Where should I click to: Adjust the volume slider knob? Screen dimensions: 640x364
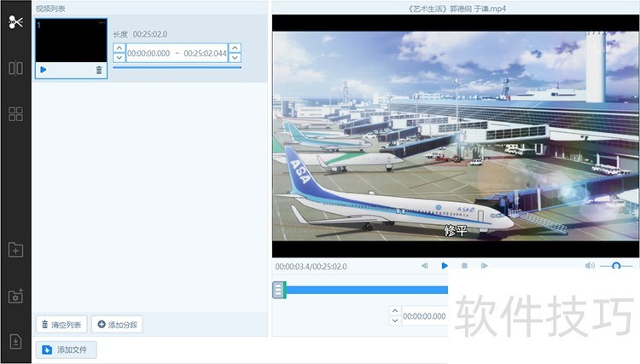(x=616, y=266)
